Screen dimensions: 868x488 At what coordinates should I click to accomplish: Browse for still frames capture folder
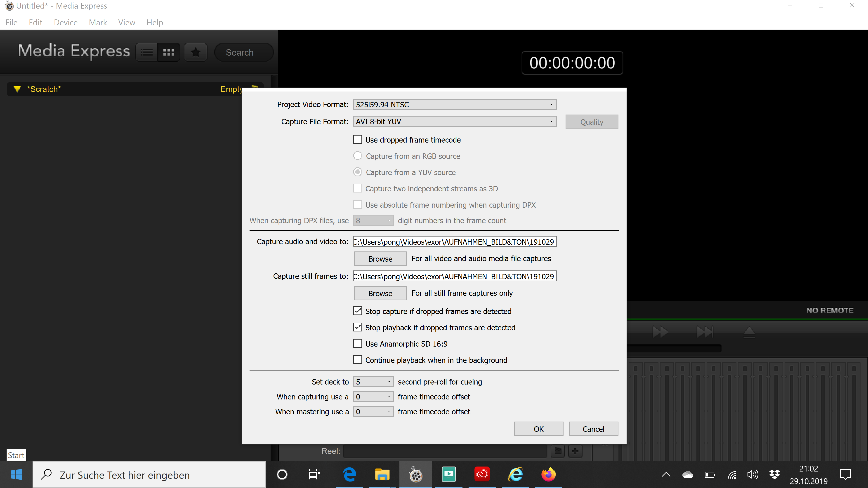pyautogui.click(x=380, y=293)
